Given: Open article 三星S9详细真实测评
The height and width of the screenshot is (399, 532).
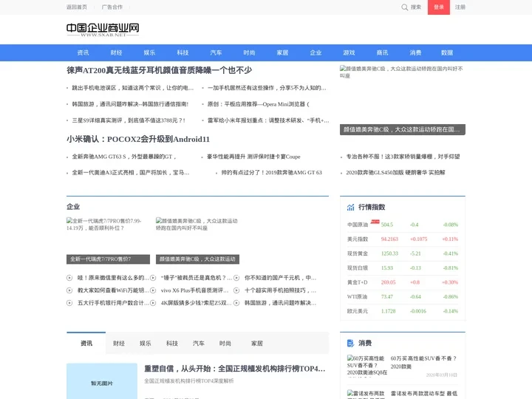Looking at the screenshot, I should [x=129, y=120].
